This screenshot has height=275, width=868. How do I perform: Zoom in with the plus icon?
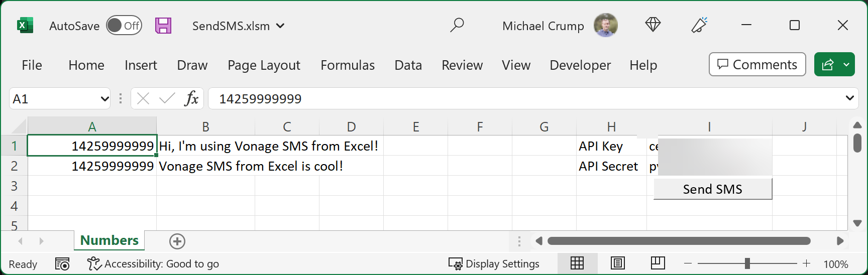click(806, 263)
